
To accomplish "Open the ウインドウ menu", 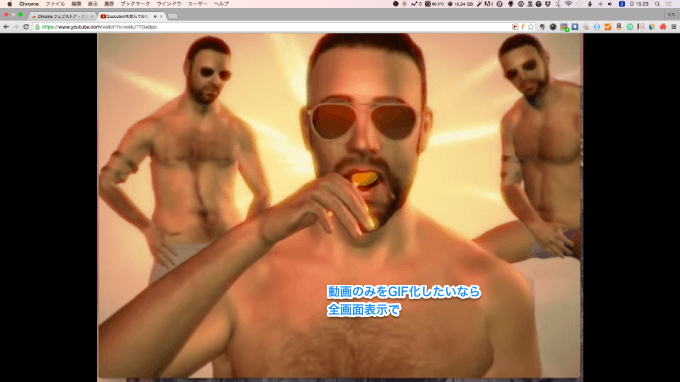I will click(x=169, y=4).
